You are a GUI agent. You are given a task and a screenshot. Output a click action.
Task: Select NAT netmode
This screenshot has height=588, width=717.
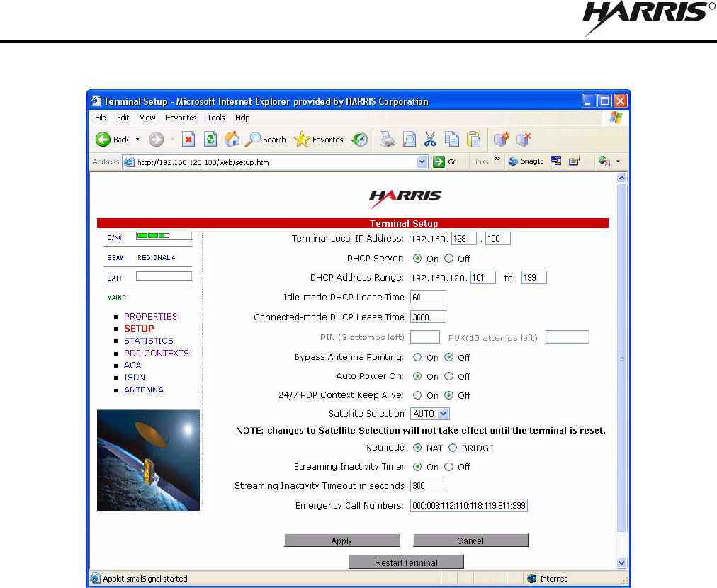417,448
